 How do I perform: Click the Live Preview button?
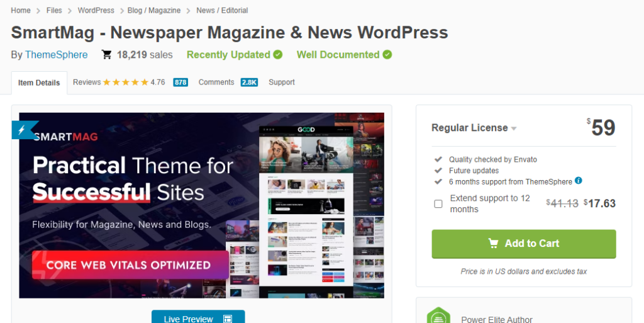(198, 317)
